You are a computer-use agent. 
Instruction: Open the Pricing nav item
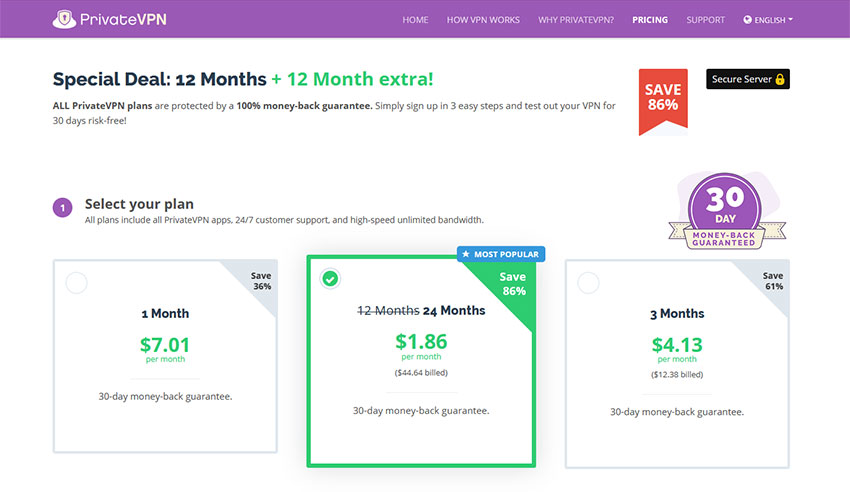click(650, 20)
